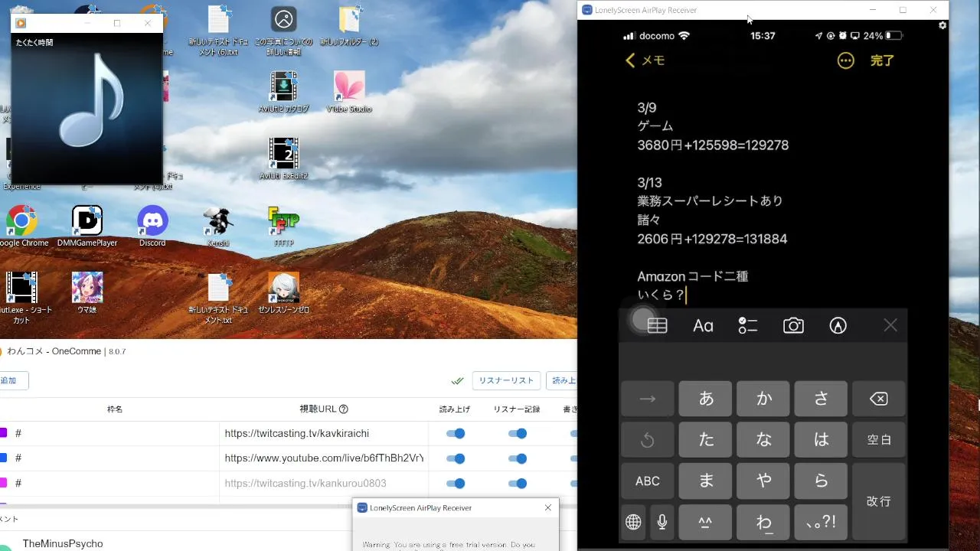
Task: Click the twitcasting.tv/kavkiraichi URL field
Action: 324,434
